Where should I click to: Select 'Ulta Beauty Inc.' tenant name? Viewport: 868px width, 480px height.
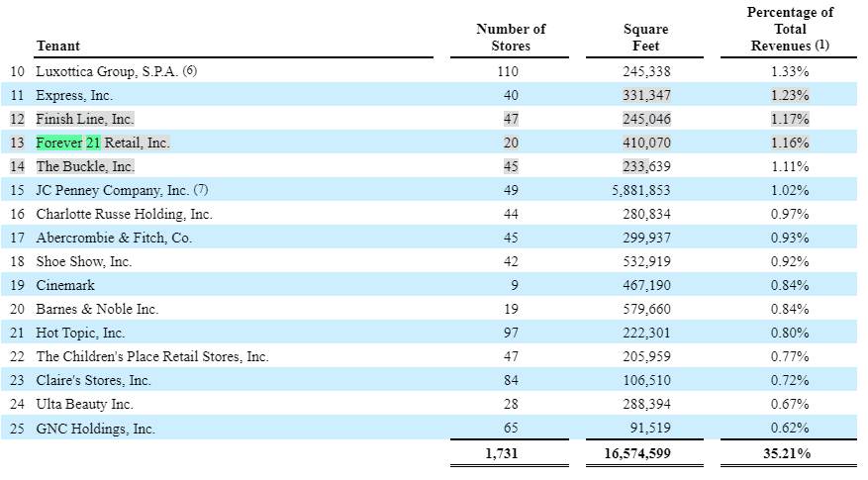(x=85, y=405)
